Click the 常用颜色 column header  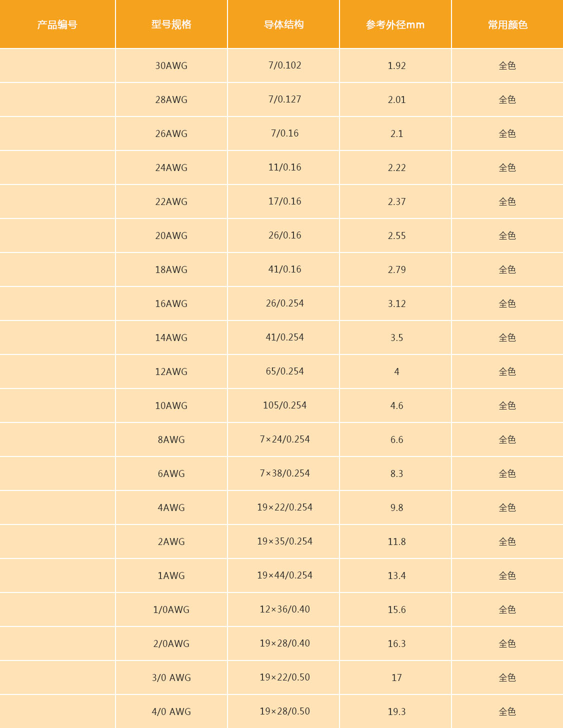click(507, 24)
